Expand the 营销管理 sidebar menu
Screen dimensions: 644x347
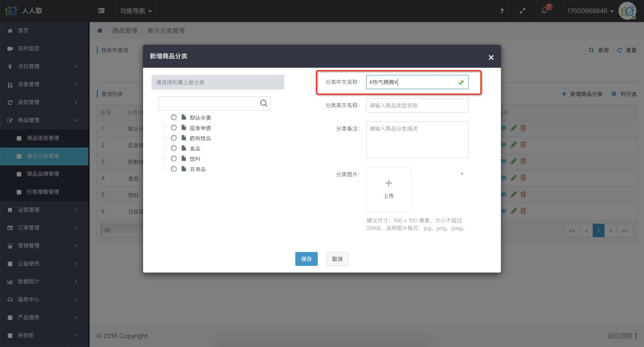click(x=44, y=246)
